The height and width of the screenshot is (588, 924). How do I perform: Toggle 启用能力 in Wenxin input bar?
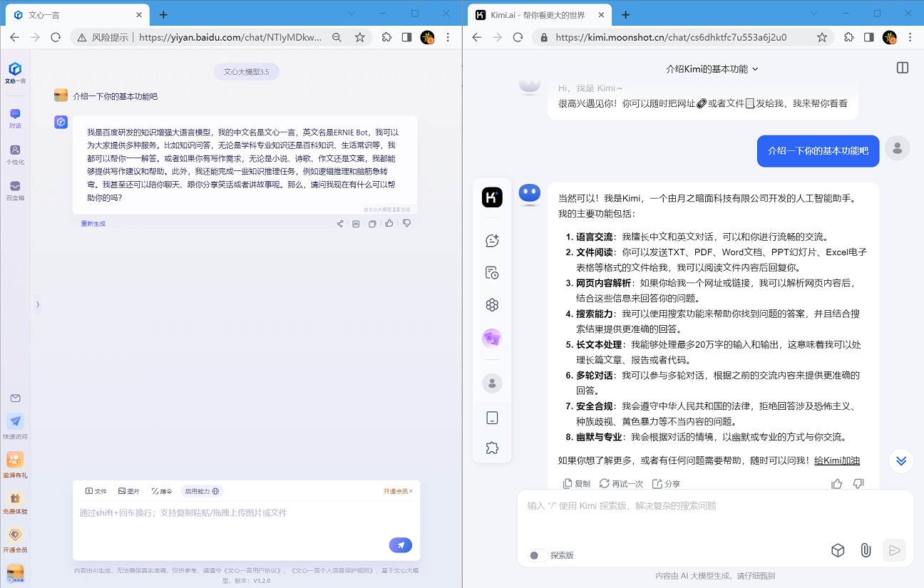[x=202, y=491]
